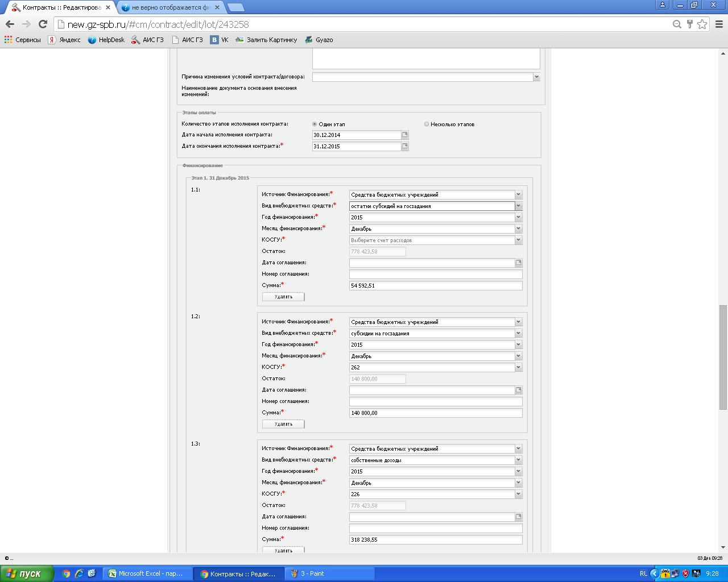Screen dimensions: 728x582
Task: Open the Залить Картинку bookmark
Action: (266, 40)
